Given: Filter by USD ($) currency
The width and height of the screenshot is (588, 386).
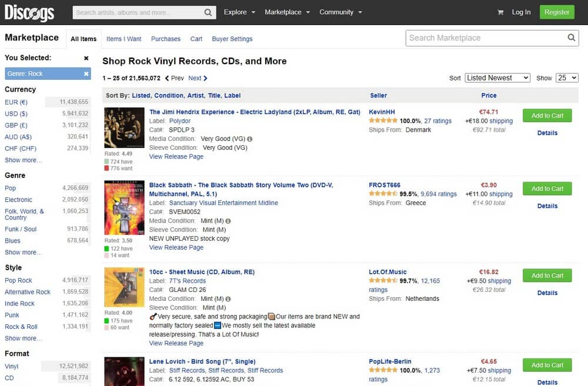Looking at the screenshot, I should click(x=16, y=114).
